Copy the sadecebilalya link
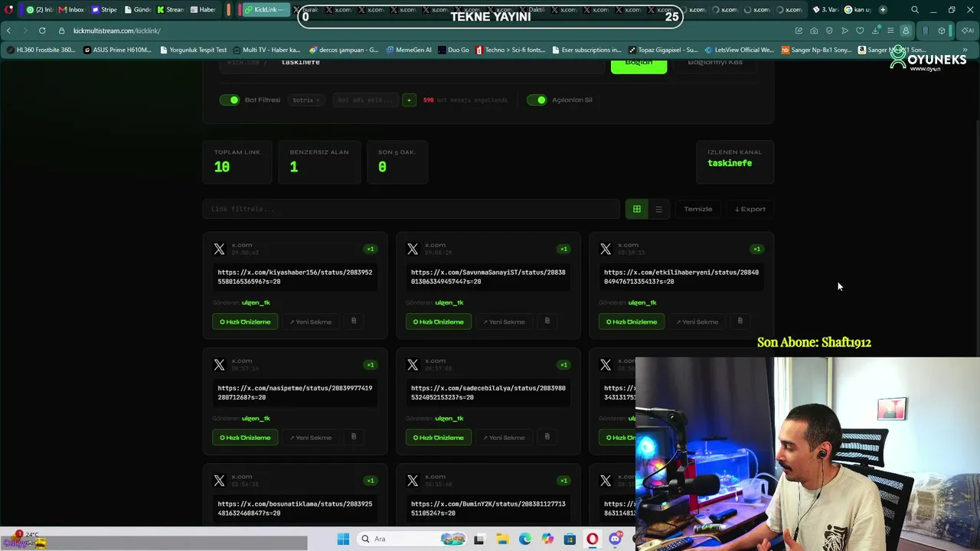Viewport: 980px width, 551px height. click(x=547, y=437)
